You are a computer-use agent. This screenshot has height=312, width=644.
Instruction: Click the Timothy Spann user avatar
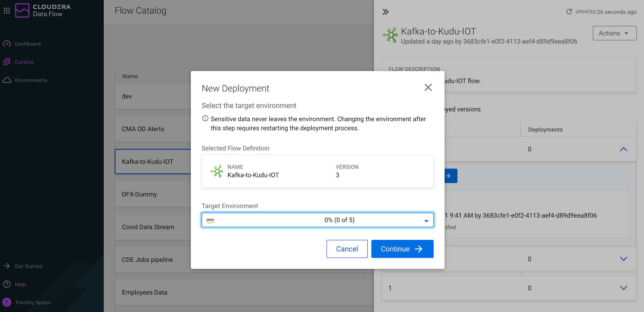[x=7, y=302]
